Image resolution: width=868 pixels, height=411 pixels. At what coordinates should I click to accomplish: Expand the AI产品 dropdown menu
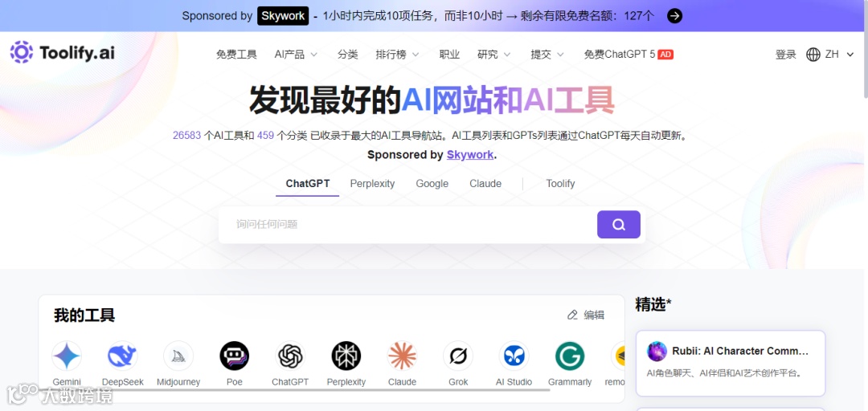296,55
